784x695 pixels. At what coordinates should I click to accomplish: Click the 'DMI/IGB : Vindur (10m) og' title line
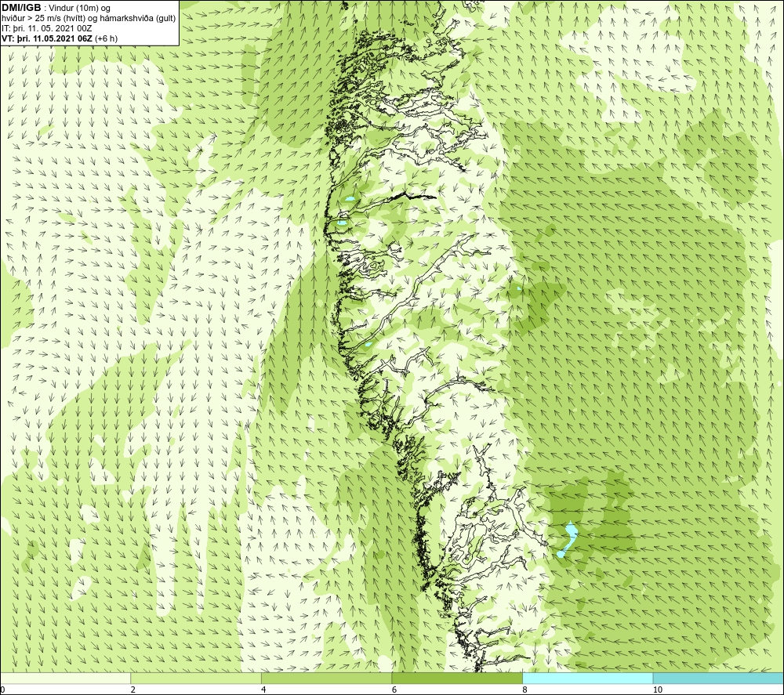tap(56, 8)
